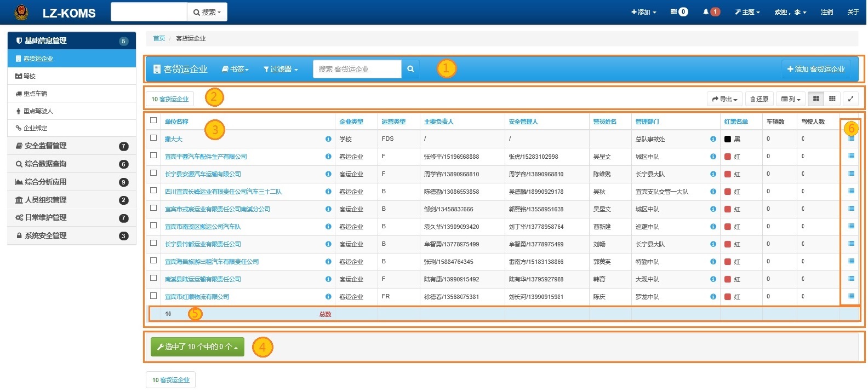Sort by the 红黑名单 column header
Image resolution: width=868 pixels, height=392 pixels.
[x=735, y=122]
